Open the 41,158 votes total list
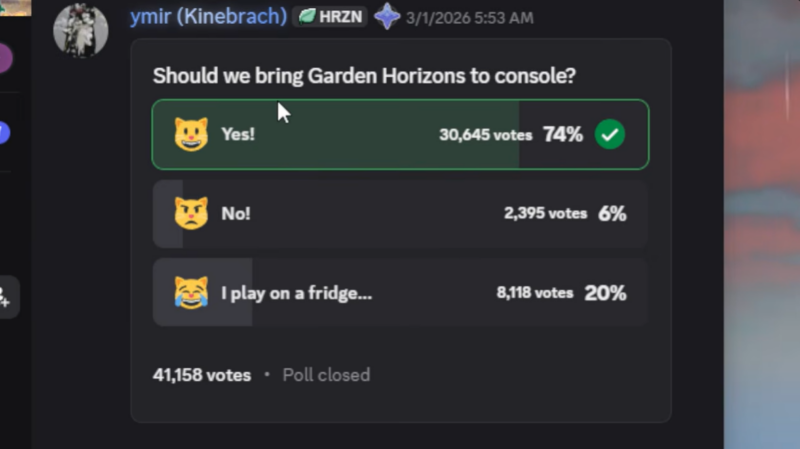Image resolution: width=800 pixels, height=449 pixels. click(202, 375)
